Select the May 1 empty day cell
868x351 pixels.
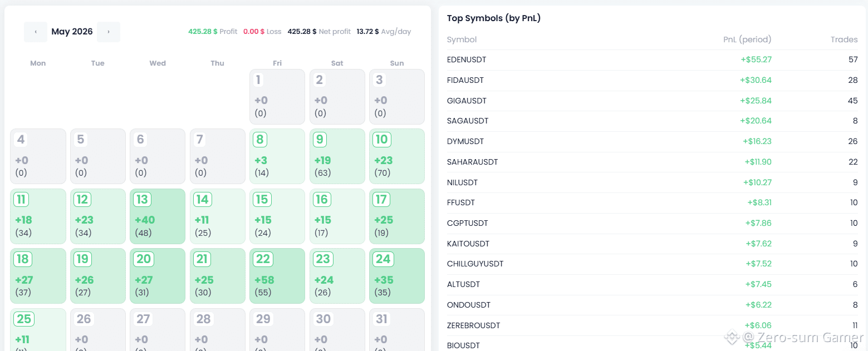click(x=277, y=97)
